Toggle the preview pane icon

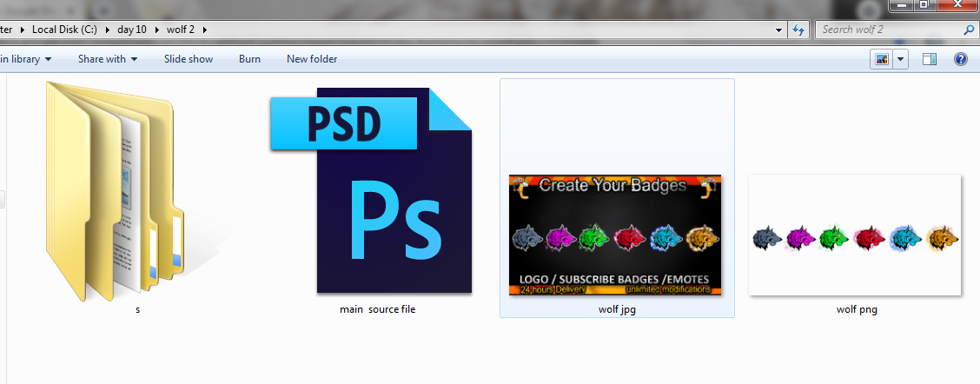930,59
